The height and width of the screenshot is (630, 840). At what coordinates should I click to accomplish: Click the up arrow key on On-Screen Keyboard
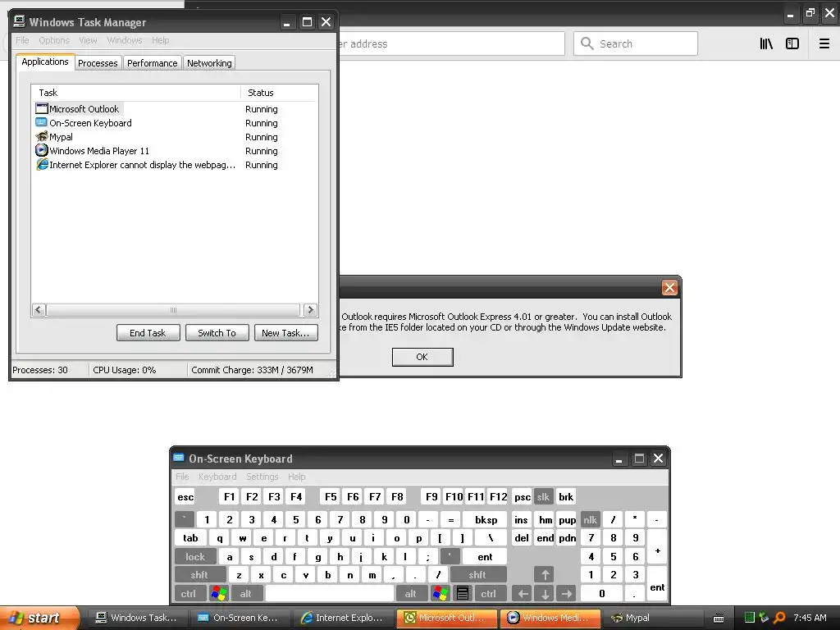(x=545, y=575)
